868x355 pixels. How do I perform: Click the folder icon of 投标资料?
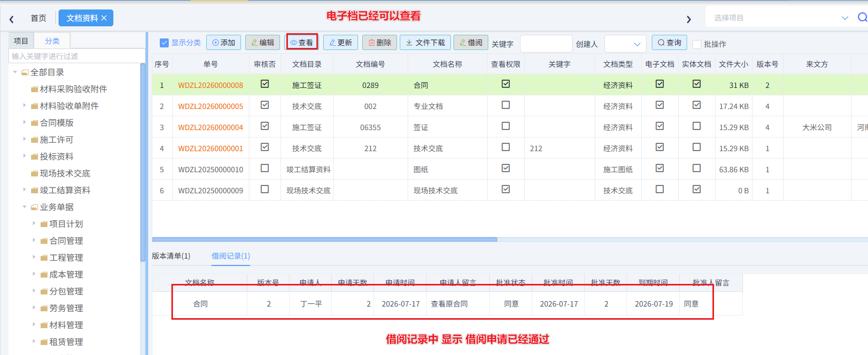click(x=34, y=156)
